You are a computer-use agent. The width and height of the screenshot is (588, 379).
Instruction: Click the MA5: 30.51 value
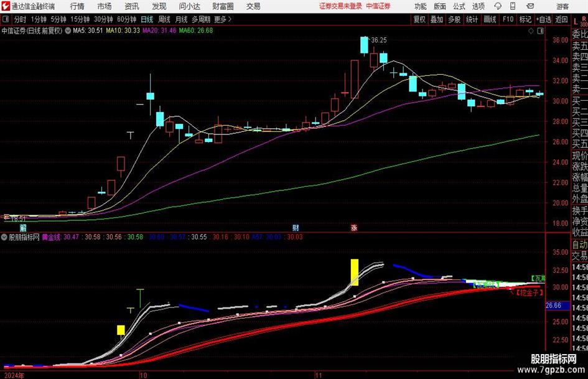[x=88, y=30]
